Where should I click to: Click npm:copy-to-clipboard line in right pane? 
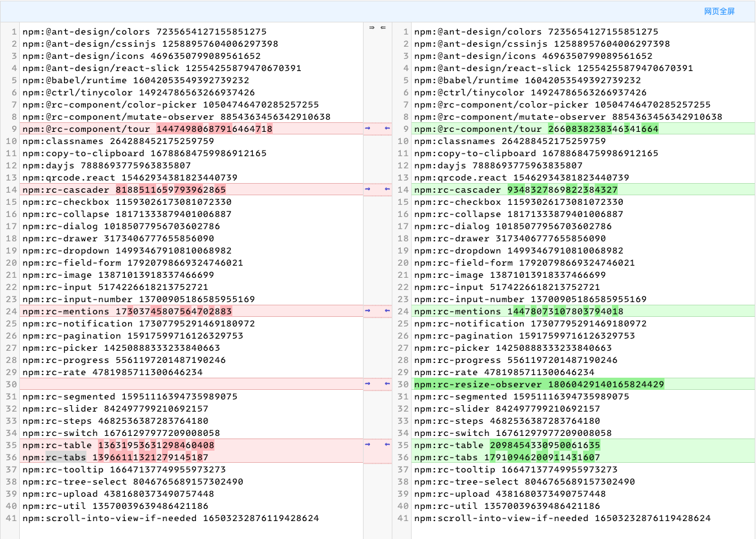(x=536, y=153)
